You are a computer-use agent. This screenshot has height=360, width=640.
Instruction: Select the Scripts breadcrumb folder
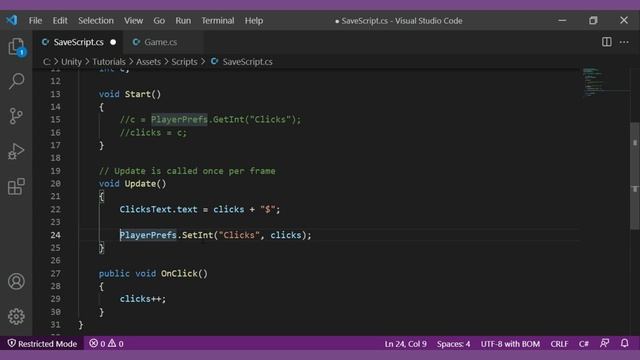coord(184,62)
